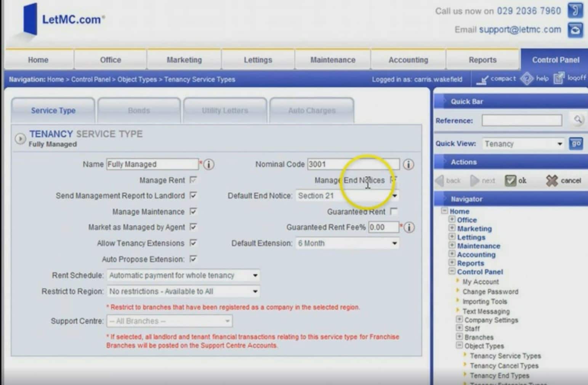Toggle the Manage Maintenance checkbox
Screen dimensions: 588x385
tap(194, 211)
